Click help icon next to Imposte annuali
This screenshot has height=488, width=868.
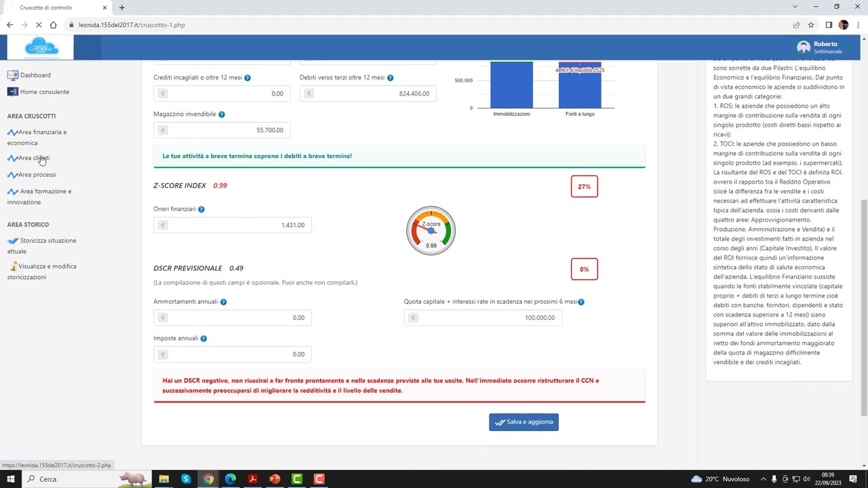[203, 339]
